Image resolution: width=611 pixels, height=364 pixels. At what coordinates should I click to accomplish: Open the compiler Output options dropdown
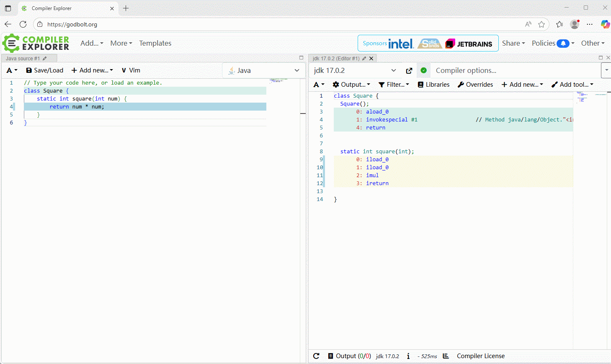(351, 85)
